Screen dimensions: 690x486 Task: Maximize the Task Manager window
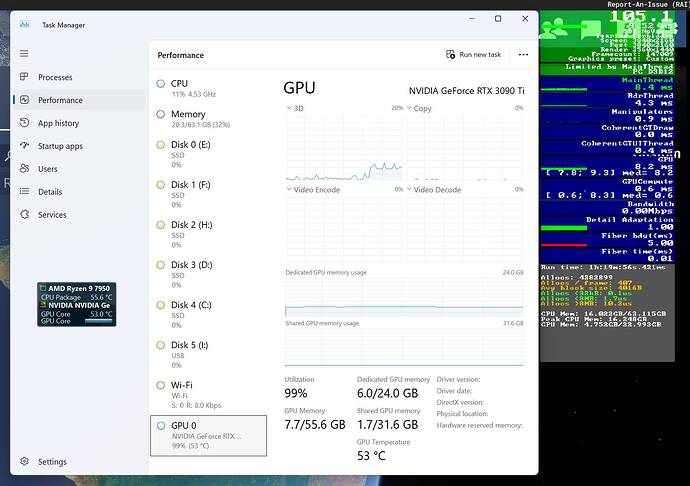pyautogui.click(x=498, y=18)
